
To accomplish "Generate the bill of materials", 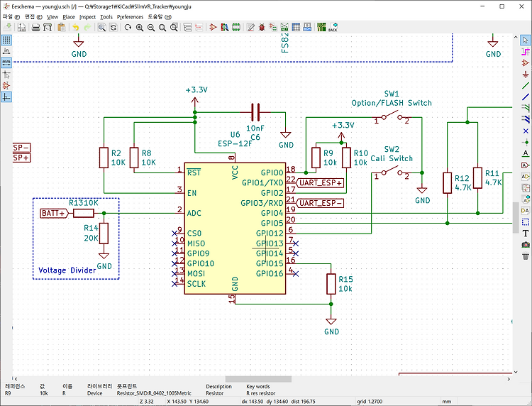I will pyautogui.click(x=307, y=27).
